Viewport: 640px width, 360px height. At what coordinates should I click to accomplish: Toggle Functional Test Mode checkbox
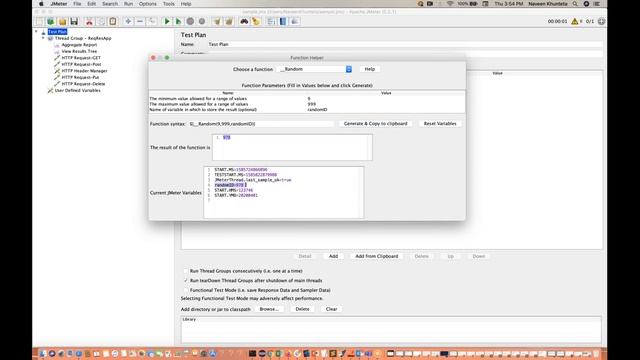[x=186, y=290]
